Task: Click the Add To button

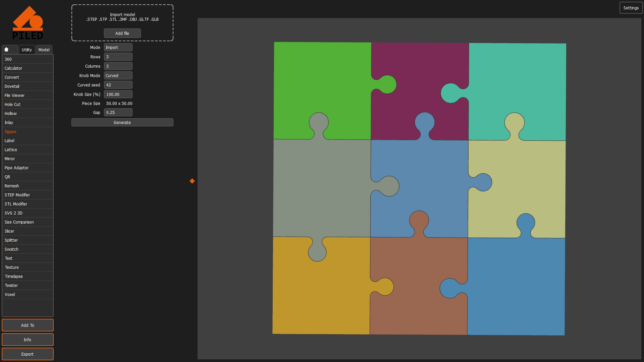Action: click(28, 325)
